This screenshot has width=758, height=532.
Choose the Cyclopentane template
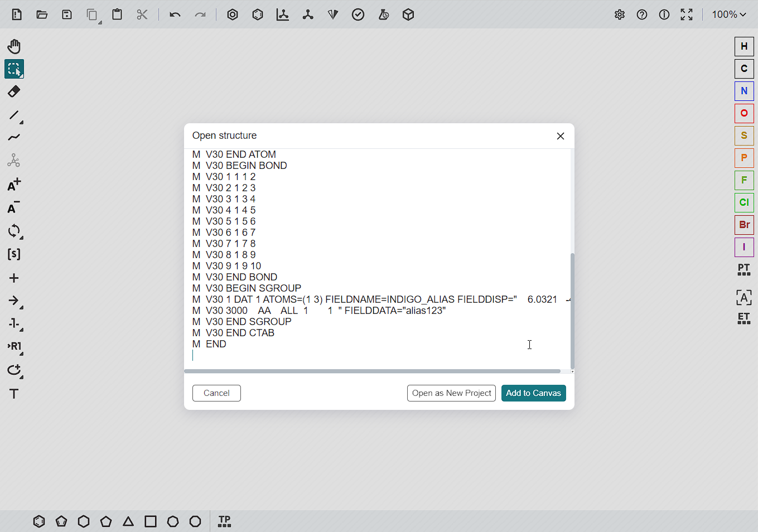click(x=106, y=521)
